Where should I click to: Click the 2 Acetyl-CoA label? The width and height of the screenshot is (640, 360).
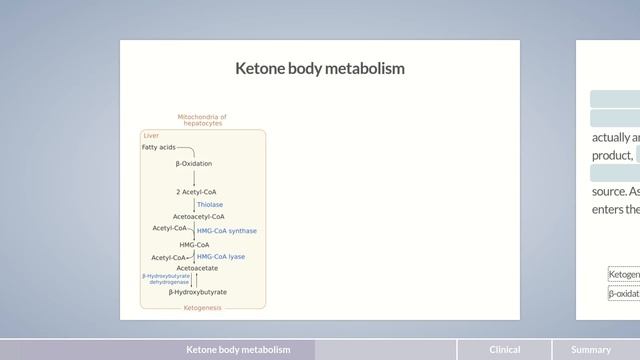click(196, 192)
